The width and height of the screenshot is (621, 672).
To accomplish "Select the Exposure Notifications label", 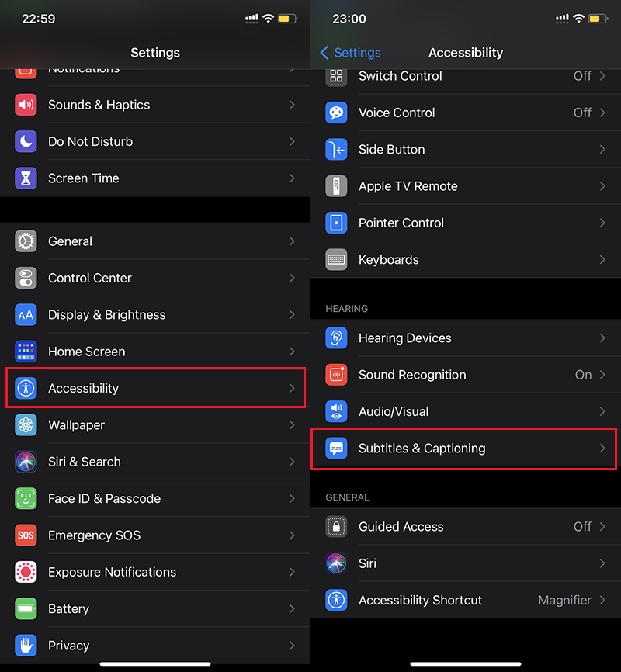I will [112, 572].
